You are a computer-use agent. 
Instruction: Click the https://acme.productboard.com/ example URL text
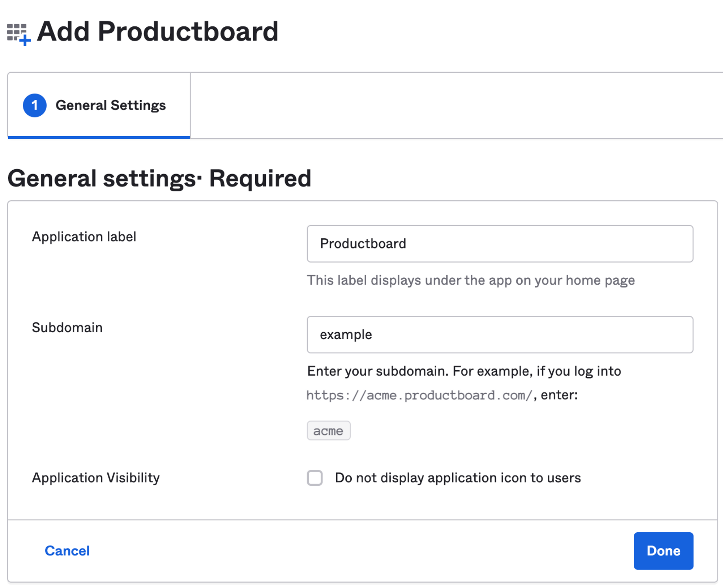coord(420,395)
